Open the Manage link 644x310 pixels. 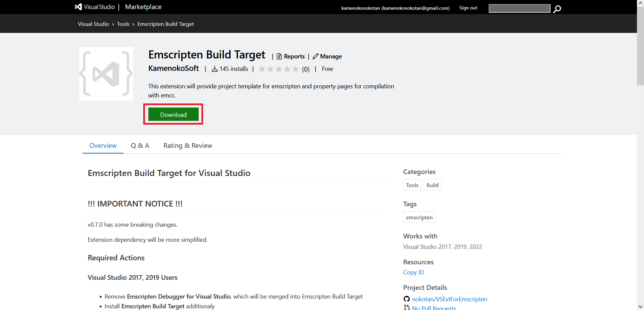(331, 56)
